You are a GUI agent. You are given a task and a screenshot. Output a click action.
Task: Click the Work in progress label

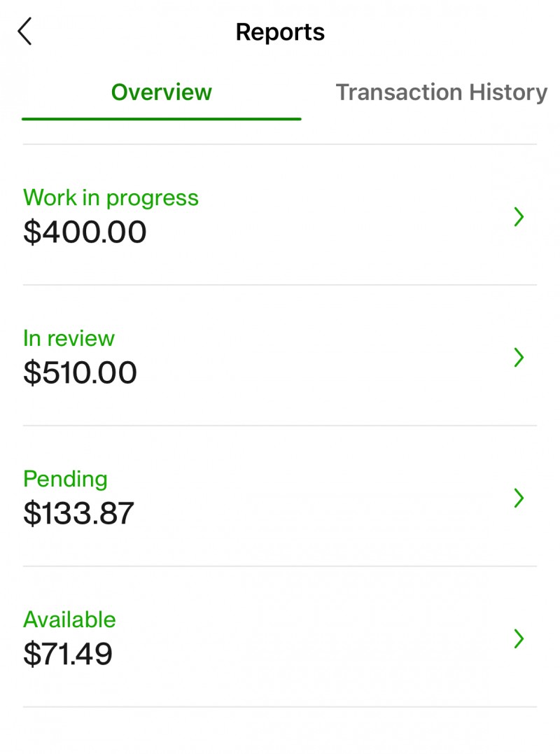coord(111,198)
